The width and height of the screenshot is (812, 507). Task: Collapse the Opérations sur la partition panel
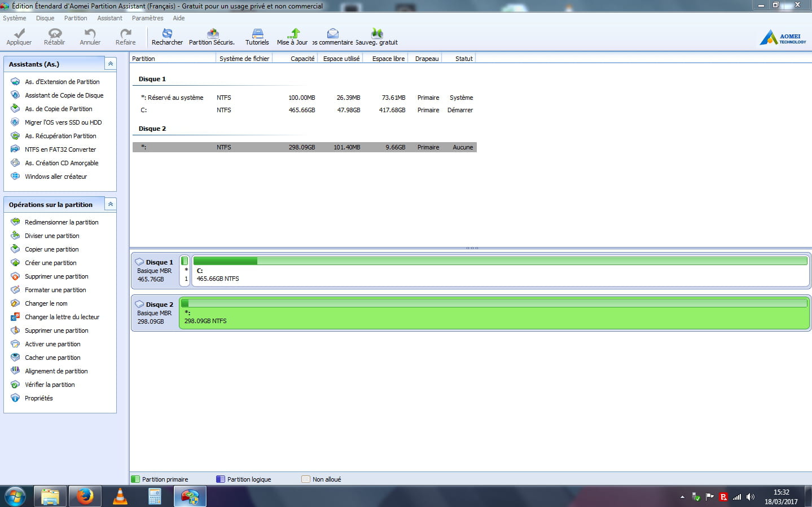pos(111,204)
